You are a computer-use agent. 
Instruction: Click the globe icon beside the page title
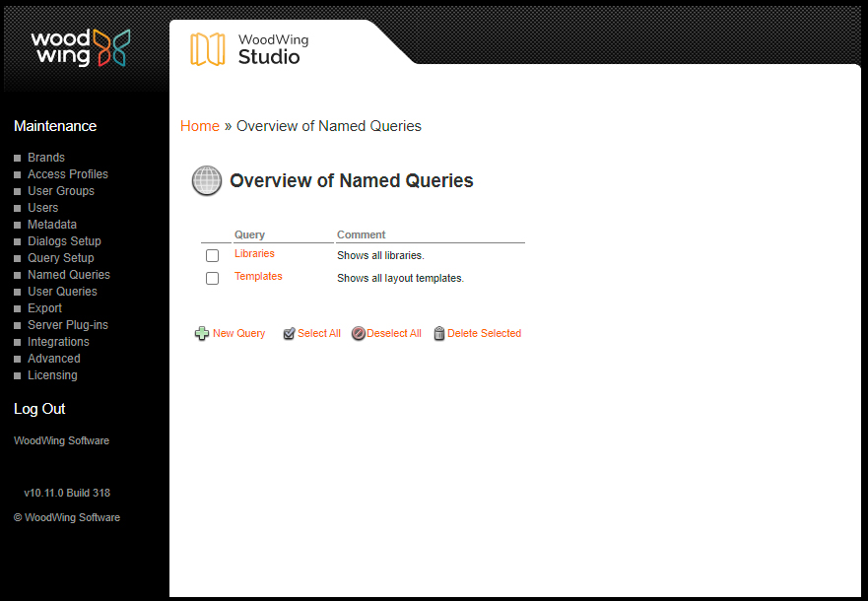pos(206,180)
